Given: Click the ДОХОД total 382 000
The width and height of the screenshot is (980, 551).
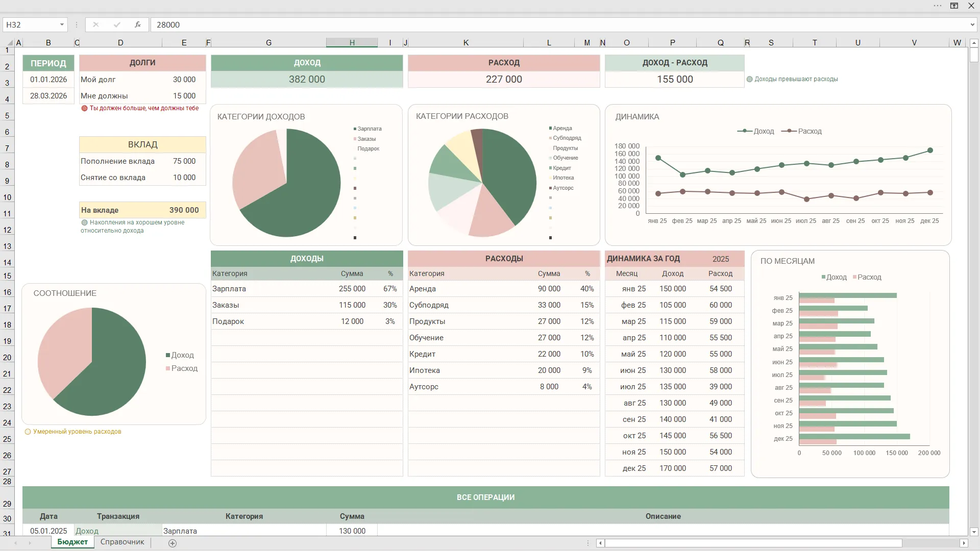Looking at the screenshot, I should [307, 80].
